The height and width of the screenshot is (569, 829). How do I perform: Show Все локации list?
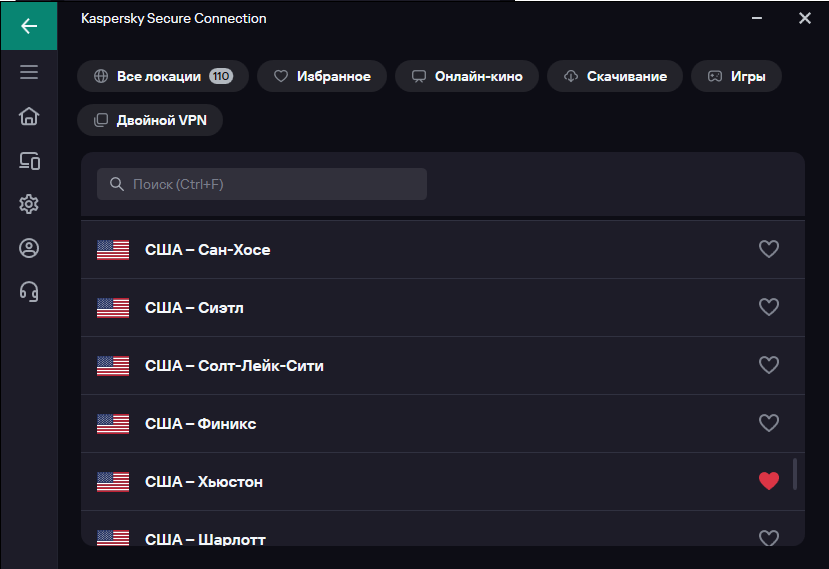click(x=163, y=76)
